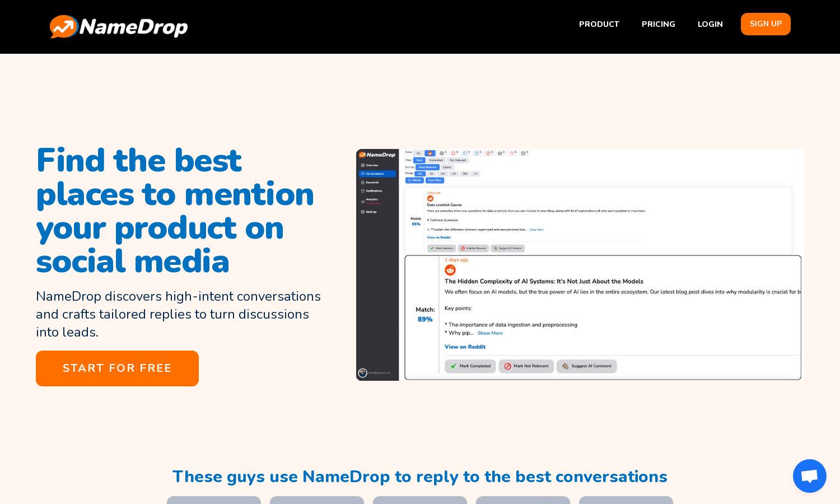
Task: Click the 89% match score
Action: coord(425,319)
